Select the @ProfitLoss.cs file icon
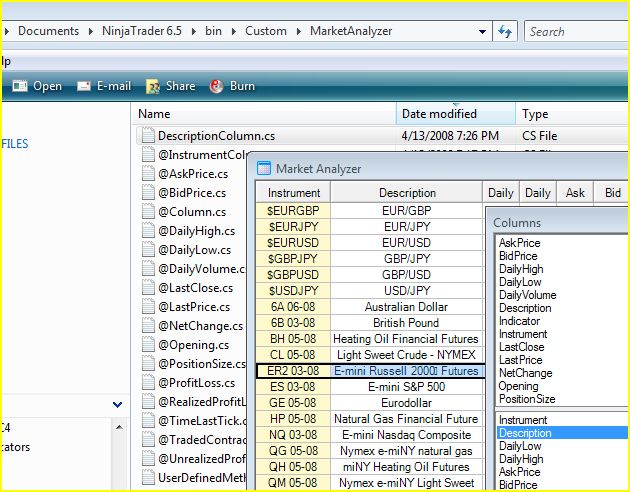Screen dimensions: 630x492 [148, 382]
